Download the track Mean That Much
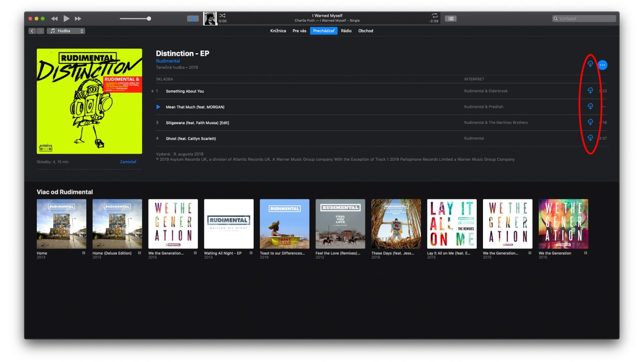This screenshot has height=362, width=644. point(590,106)
